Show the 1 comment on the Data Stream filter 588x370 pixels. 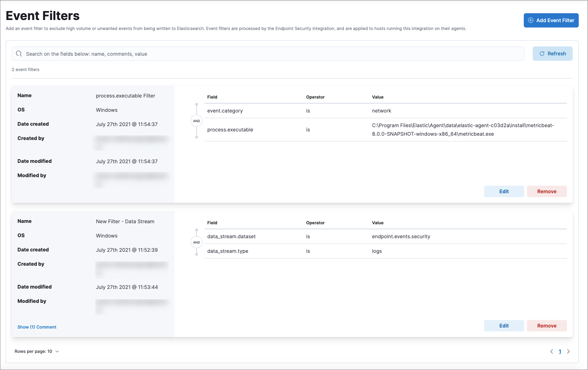point(37,327)
